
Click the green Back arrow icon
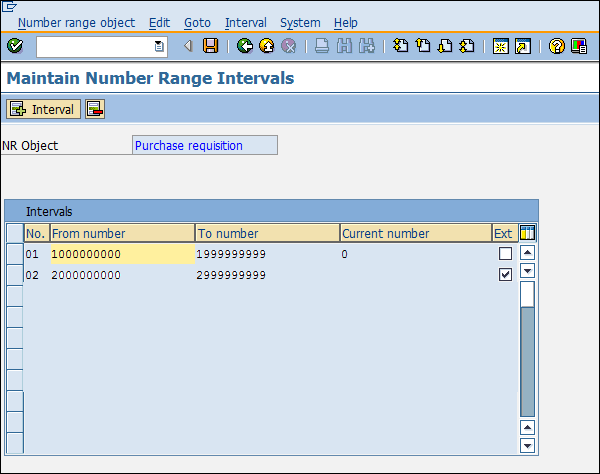click(245, 46)
